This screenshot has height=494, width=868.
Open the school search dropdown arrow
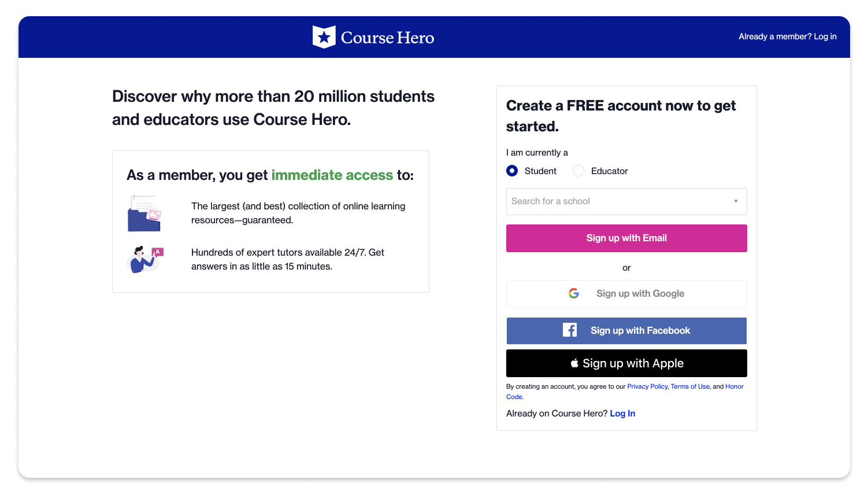click(736, 201)
